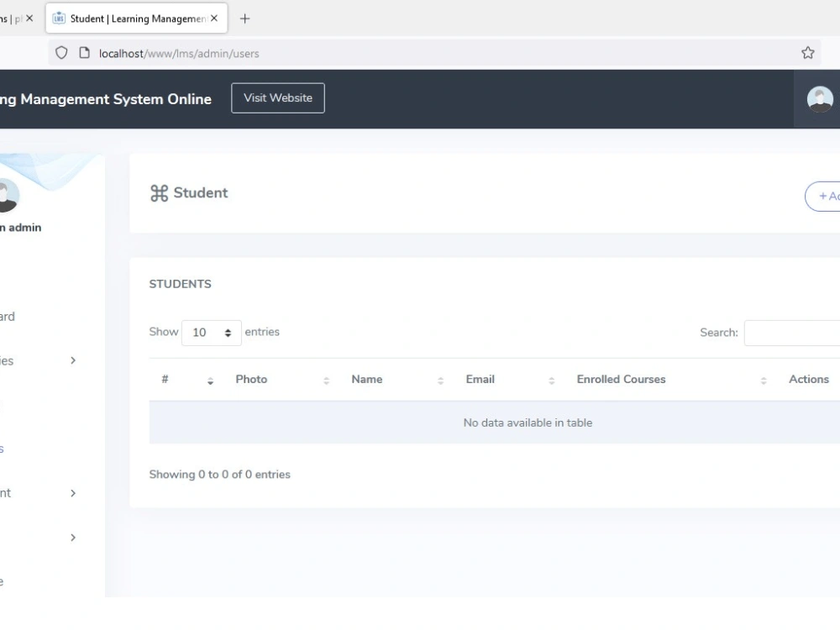
Task: Click the STUDENTS section heading
Action: click(180, 285)
